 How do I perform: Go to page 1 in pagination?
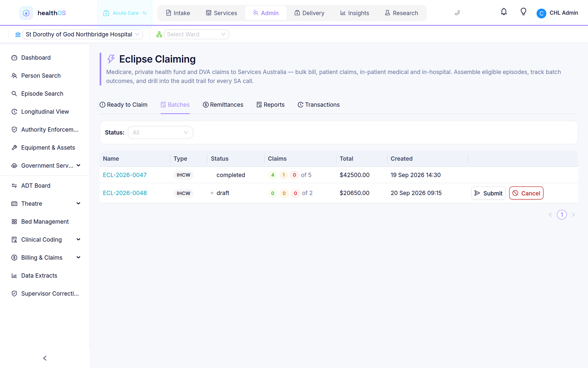(x=562, y=215)
